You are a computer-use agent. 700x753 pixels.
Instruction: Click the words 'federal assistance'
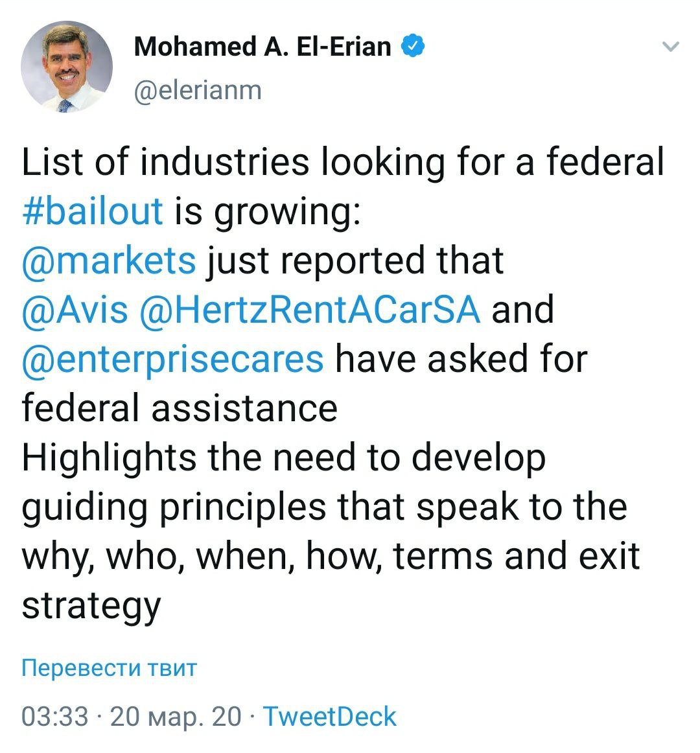coord(180,408)
